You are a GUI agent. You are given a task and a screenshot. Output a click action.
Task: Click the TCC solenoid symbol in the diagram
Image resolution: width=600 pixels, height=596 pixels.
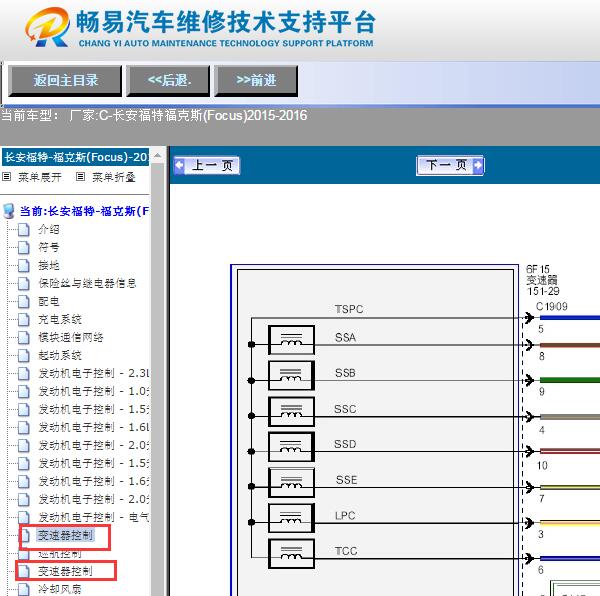coord(291,554)
